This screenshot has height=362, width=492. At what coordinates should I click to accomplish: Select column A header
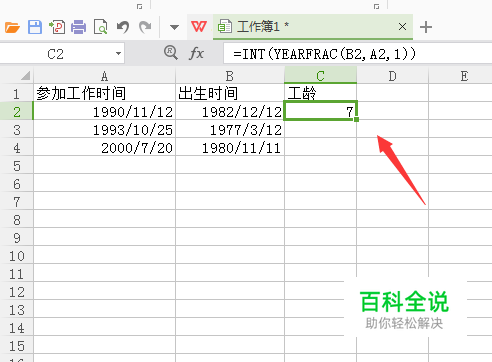coord(104,76)
